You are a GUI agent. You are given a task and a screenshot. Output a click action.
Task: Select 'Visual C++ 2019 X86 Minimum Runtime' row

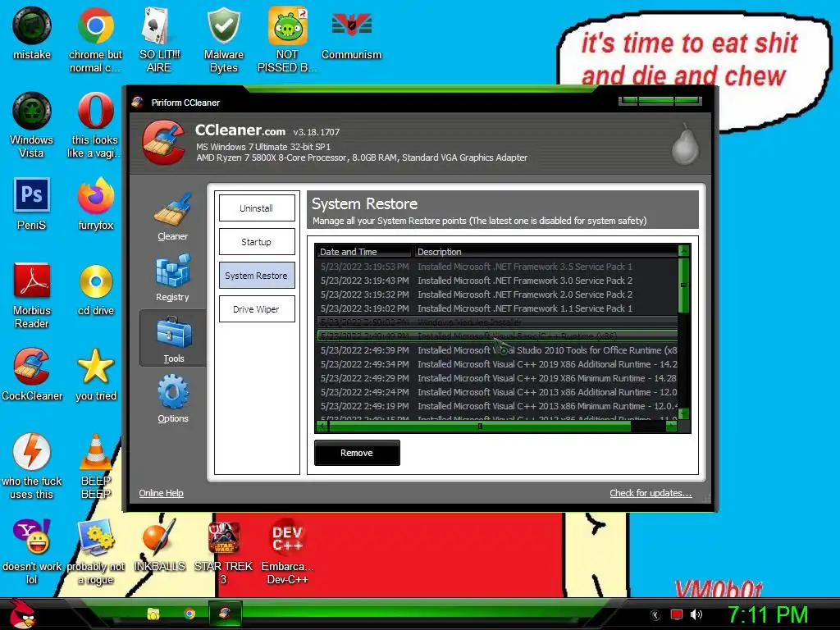point(497,377)
